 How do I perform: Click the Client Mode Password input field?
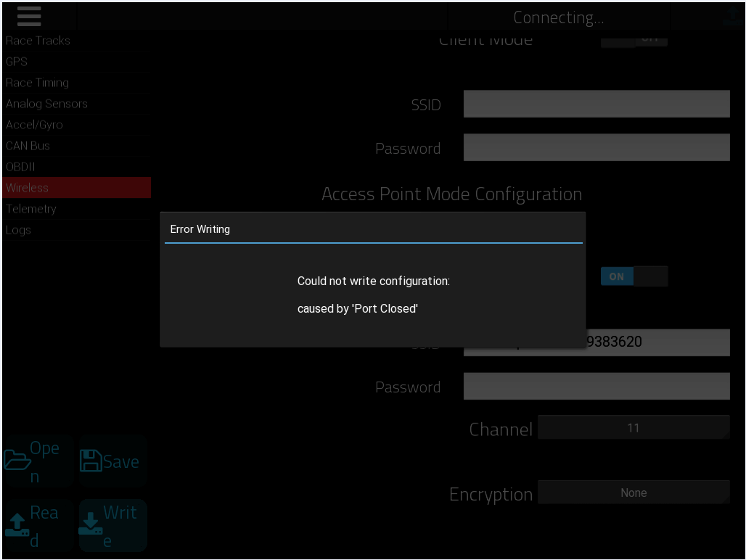coord(597,147)
